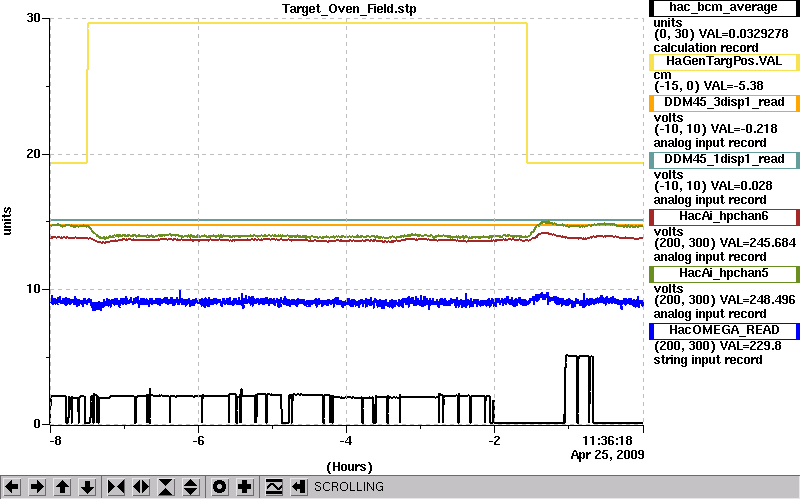Click the -6 hours tick label
This screenshot has width=800, height=499.
[x=198, y=440]
